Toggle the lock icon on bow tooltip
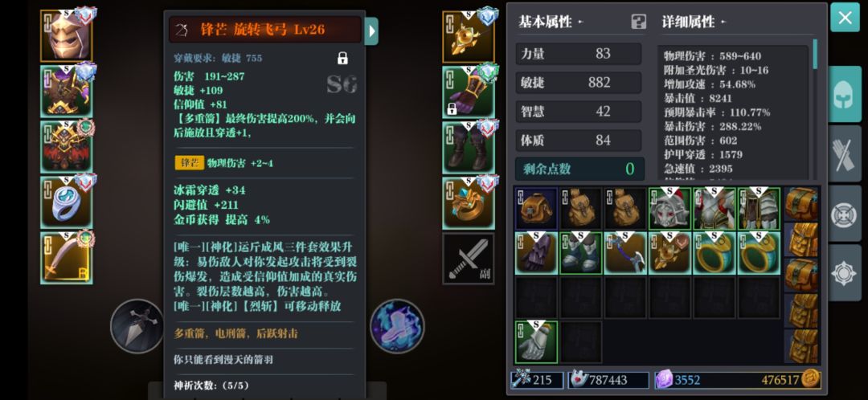The image size is (868, 400). click(x=342, y=58)
